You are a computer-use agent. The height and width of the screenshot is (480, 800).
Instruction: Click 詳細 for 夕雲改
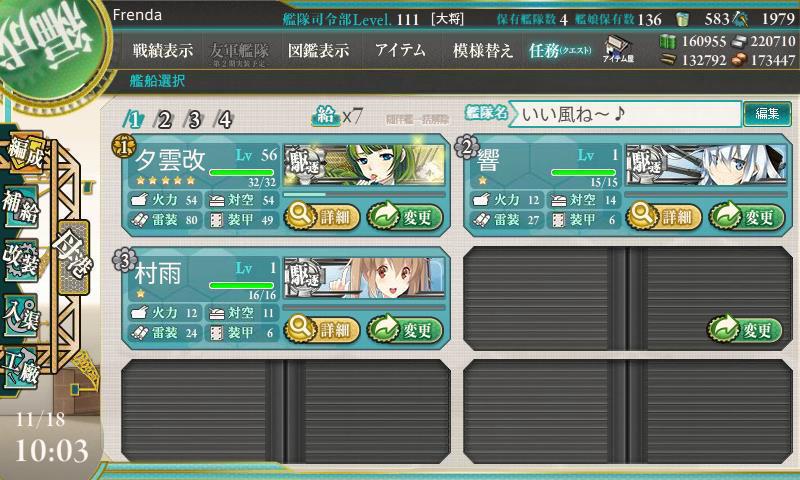coord(322,217)
